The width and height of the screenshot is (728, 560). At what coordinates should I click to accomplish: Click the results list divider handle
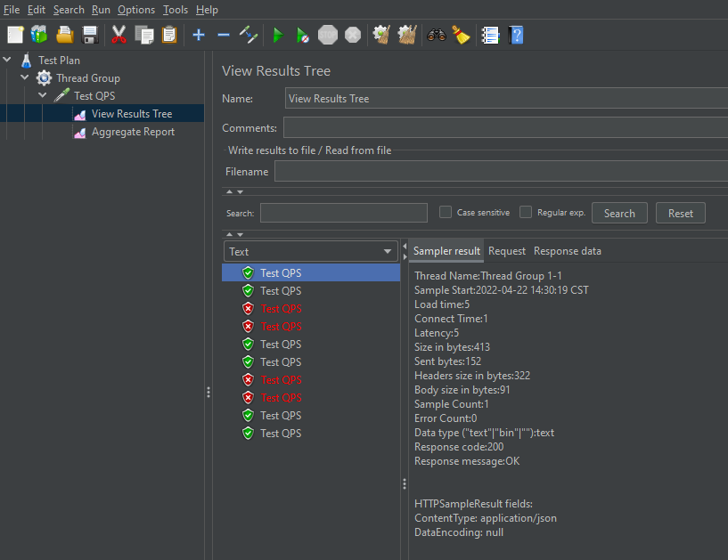[405, 484]
